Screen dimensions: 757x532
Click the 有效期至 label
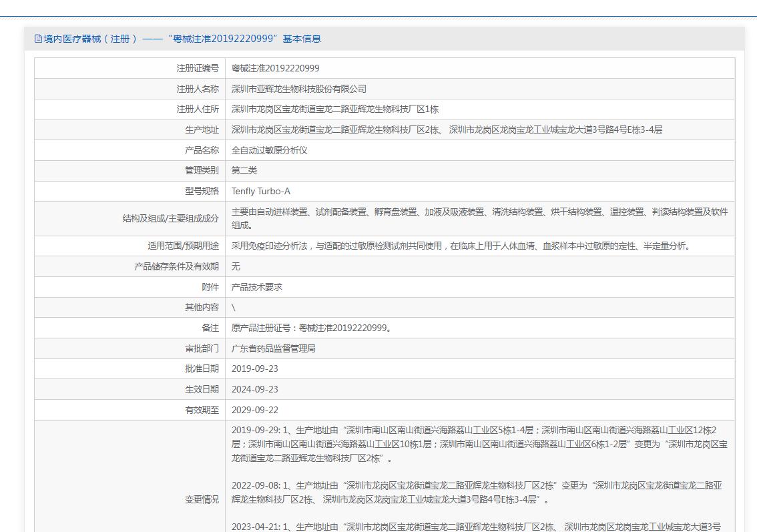202,410
